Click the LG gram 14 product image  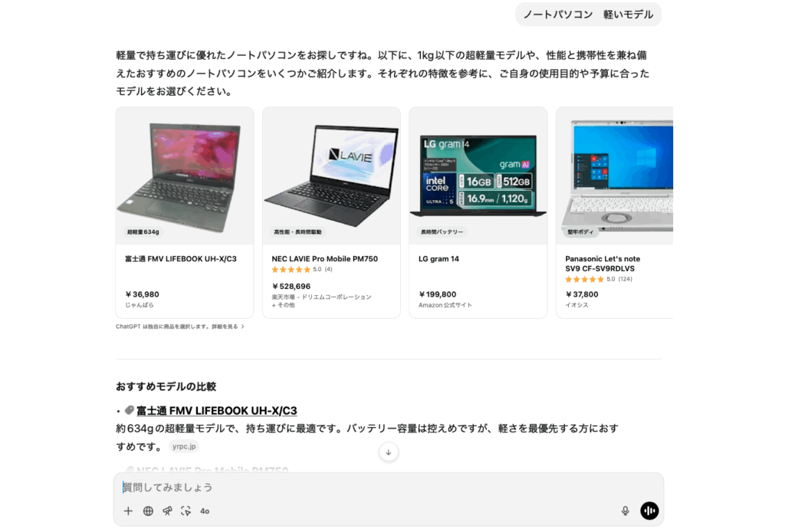(x=478, y=176)
